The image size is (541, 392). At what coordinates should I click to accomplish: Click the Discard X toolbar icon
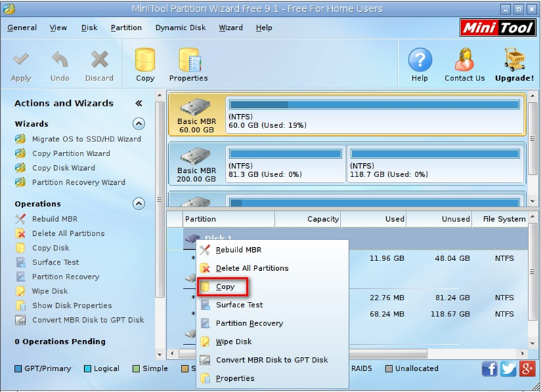click(x=100, y=59)
